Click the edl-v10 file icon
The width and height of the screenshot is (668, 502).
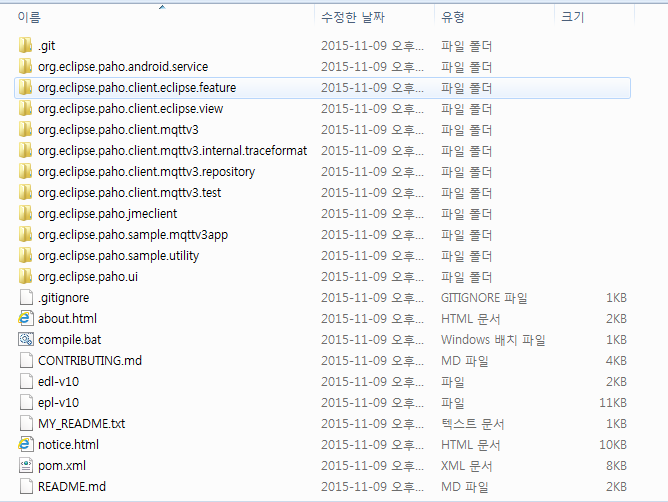26,381
